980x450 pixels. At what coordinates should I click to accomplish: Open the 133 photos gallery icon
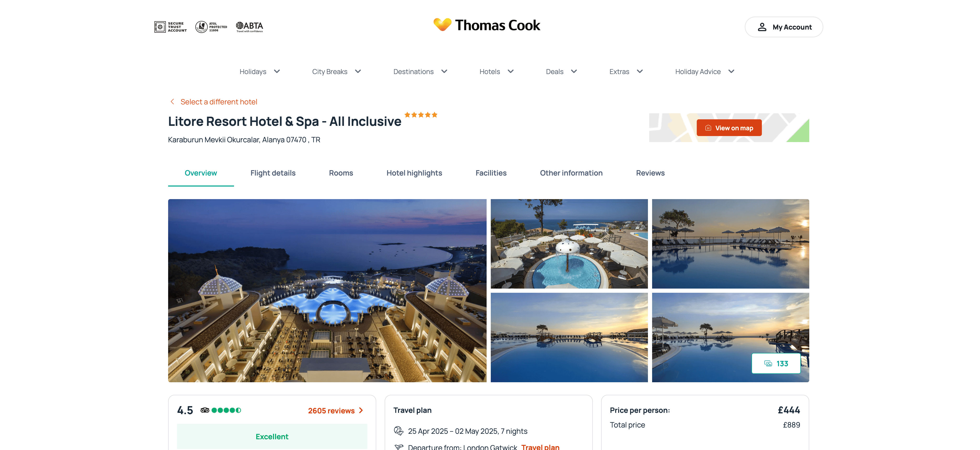[x=768, y=364]
